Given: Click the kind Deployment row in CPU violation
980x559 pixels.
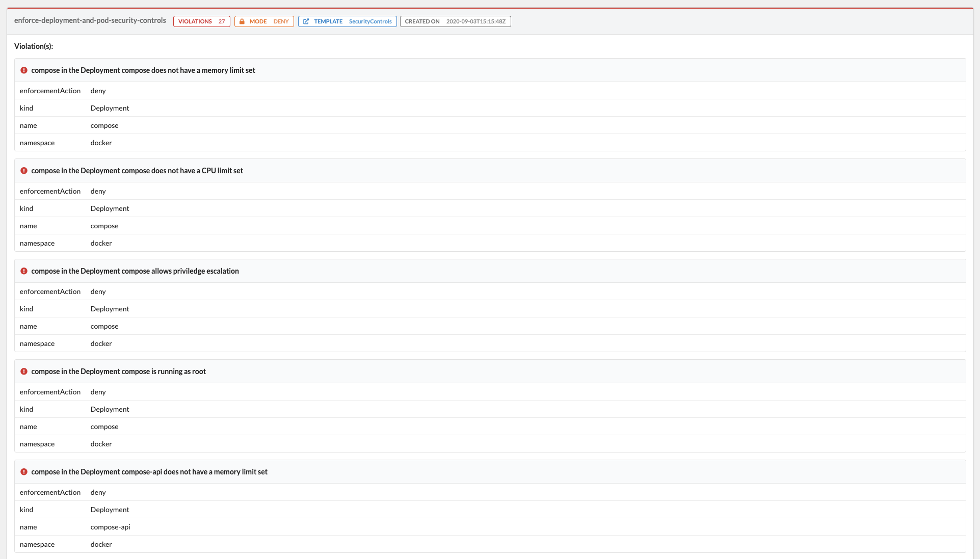Looking at the screenshot, I should (x=110, y=208).
